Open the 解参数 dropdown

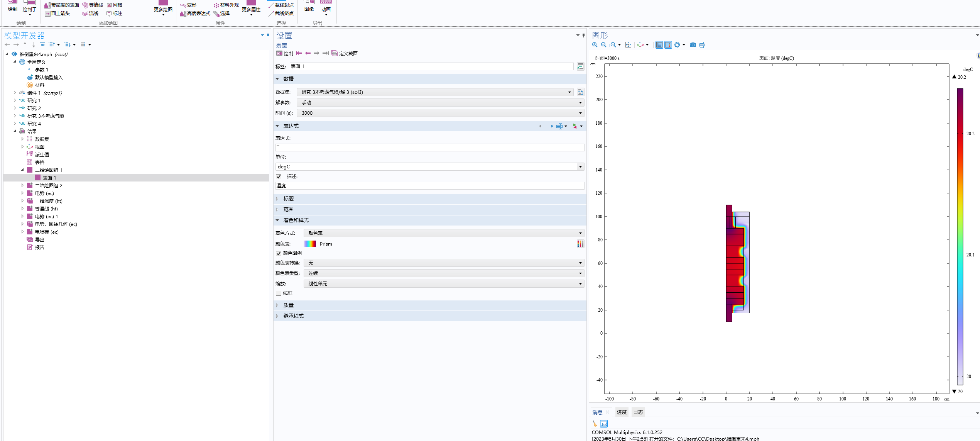(441, 103)
